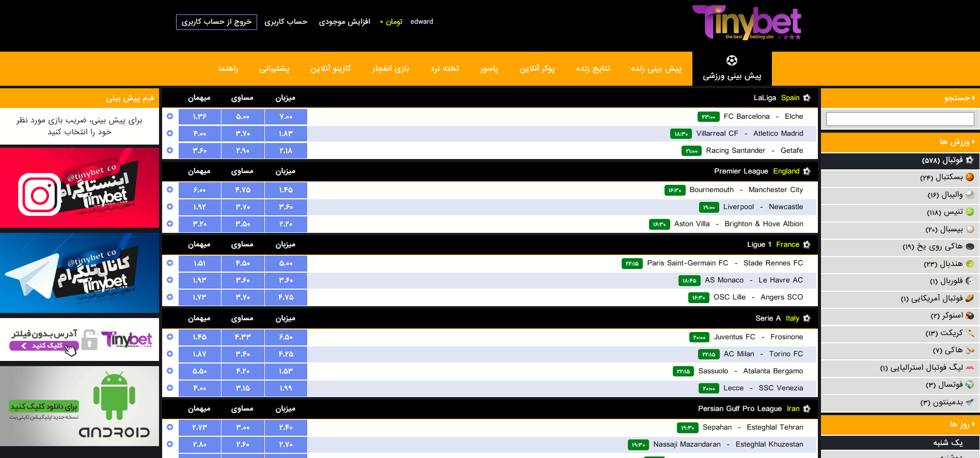Select the hockey stick icon in the sports list
The image size is (980, 458).
point(970,350)
